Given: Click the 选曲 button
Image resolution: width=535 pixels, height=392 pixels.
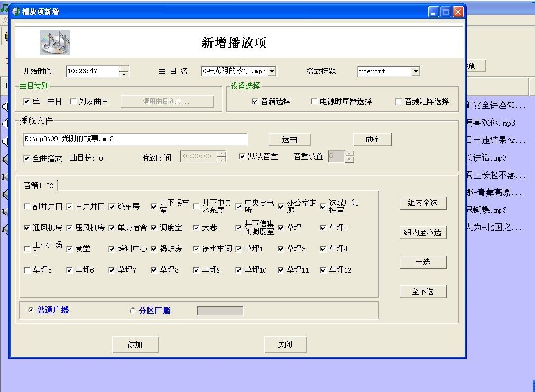Looking at the screenshot, I should pyautogui.click(x=289, y=139).
